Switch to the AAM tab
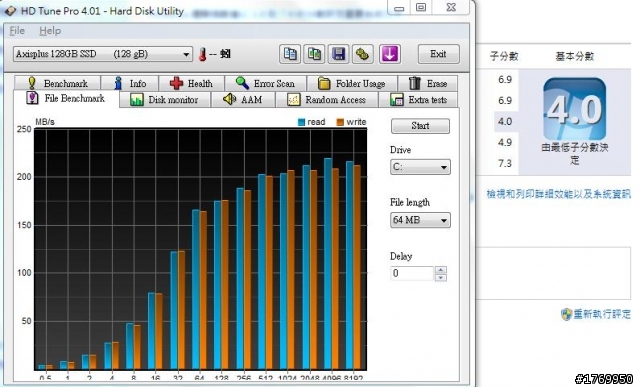 [243, 100]
